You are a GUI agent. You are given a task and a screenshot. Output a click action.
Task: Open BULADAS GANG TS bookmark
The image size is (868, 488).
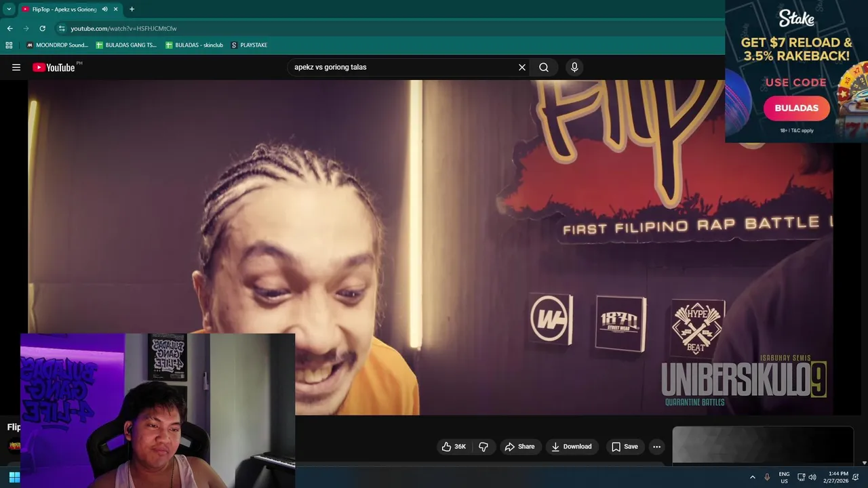(x=126, y=45)
